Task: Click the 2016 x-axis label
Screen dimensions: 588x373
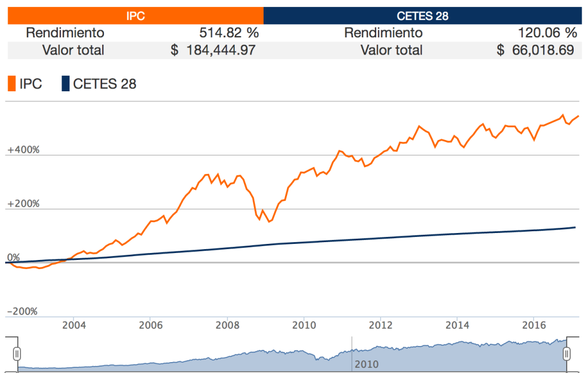Action: 534,325
